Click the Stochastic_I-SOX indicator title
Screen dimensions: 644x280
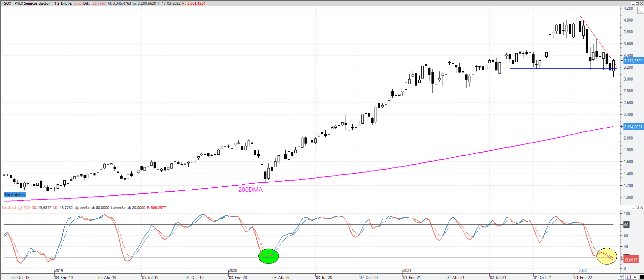tap(16, 208)
